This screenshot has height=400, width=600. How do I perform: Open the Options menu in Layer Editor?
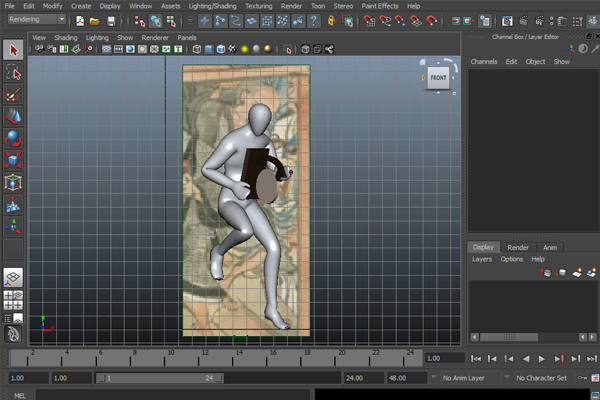(x=512, y=259)
